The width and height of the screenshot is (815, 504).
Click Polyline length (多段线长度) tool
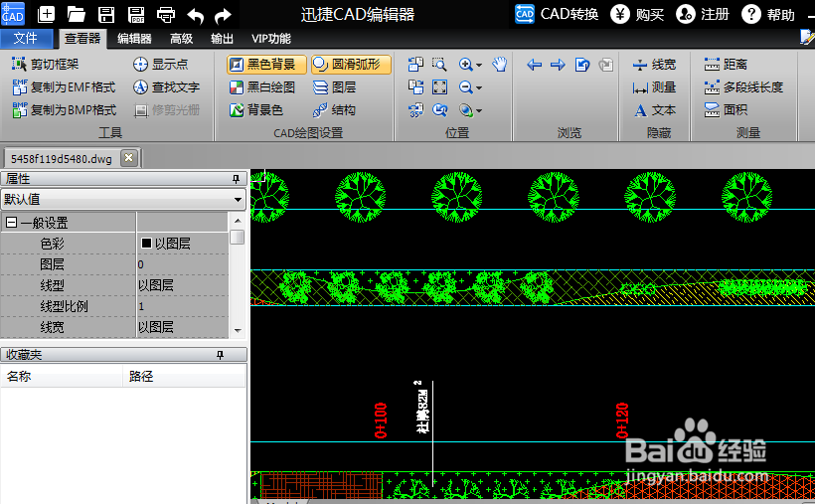coord(743,86)
